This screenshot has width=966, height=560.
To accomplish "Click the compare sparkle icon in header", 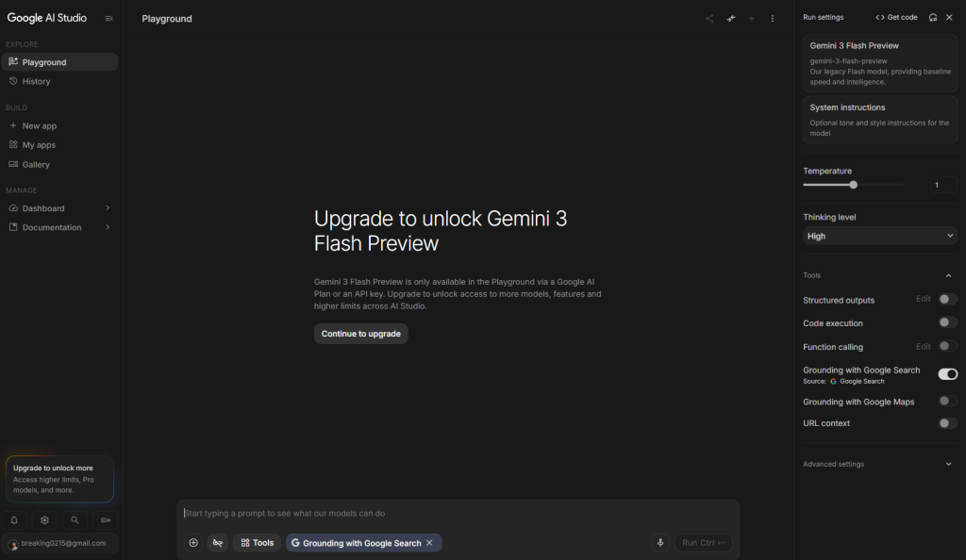I will click(x=731, y=19).
